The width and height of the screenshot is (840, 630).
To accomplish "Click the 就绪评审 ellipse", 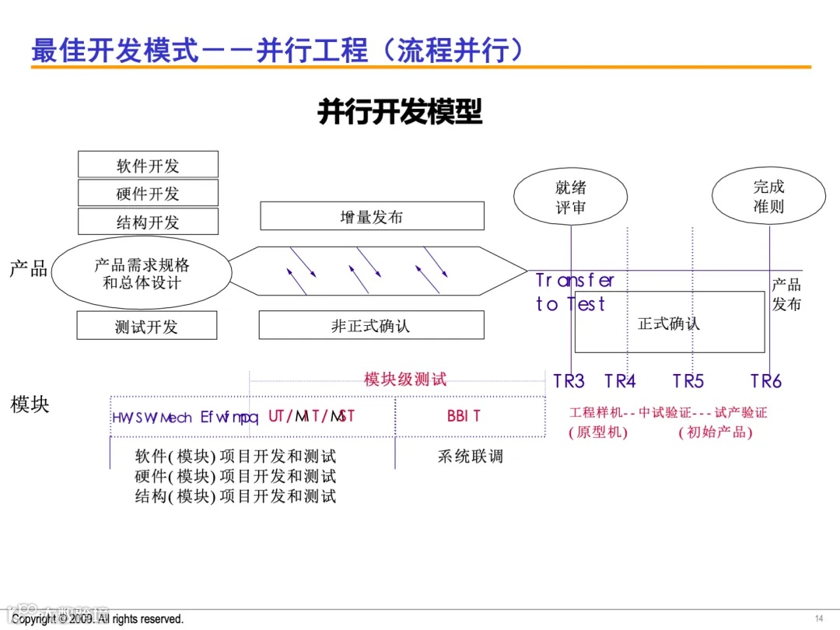I will point(570,197).
